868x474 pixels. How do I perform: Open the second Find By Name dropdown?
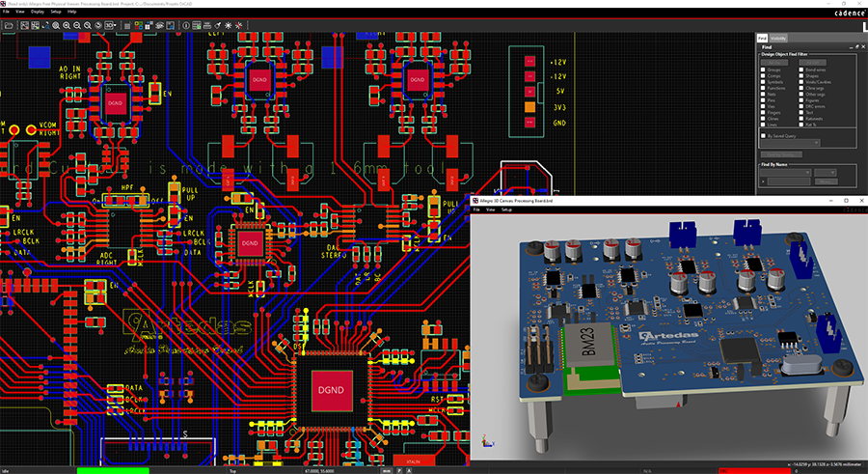[x=826, y=173]
